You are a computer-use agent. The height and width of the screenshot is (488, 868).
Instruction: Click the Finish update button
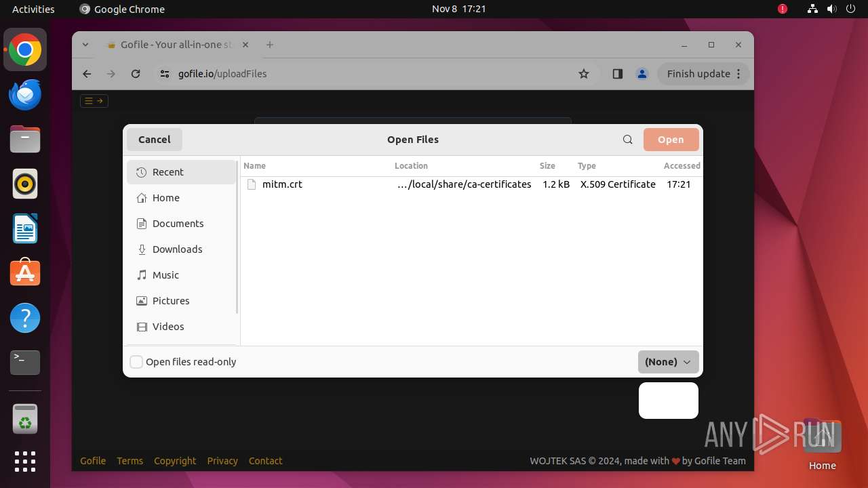(703, 74)
